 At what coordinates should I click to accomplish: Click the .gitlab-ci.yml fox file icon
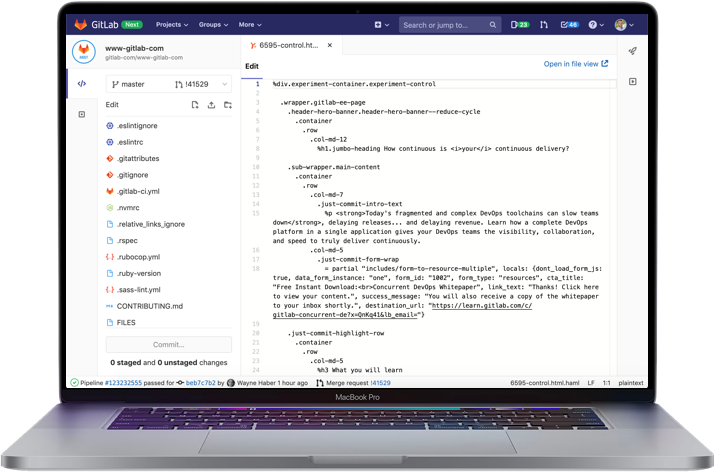coord(110,191)
